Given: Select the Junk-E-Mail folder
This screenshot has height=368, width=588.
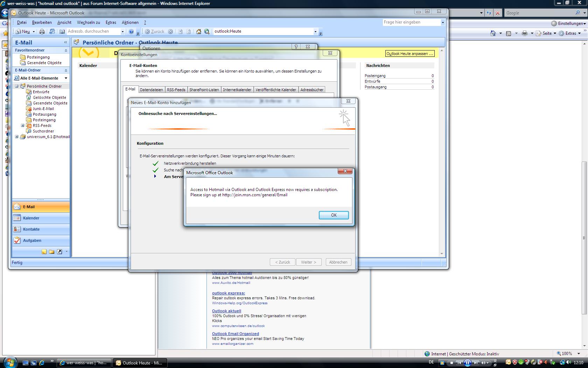Looking at the screenshot, I should point(43,109).
